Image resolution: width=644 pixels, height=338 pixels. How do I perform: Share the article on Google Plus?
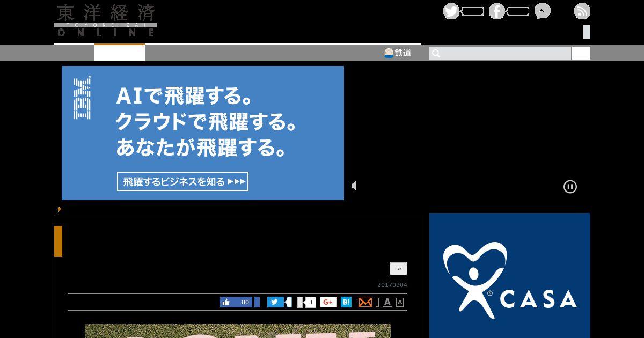(x=328, y=302)
